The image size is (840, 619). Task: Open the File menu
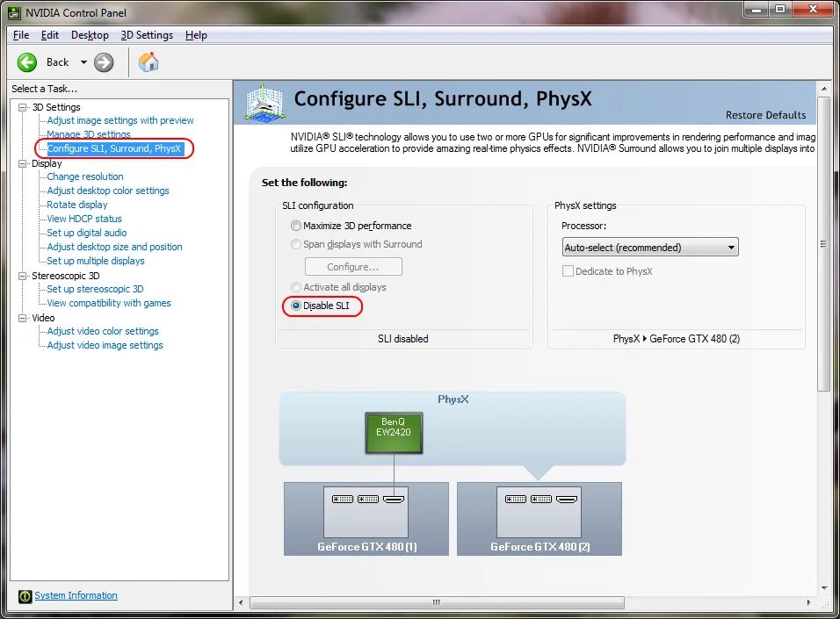21,35
